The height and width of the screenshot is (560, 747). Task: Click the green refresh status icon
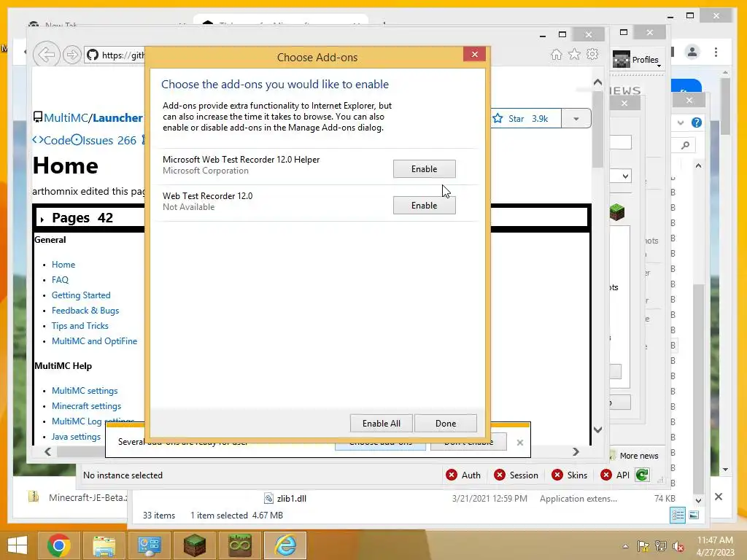pyautogui.click(x=642, y=475)
